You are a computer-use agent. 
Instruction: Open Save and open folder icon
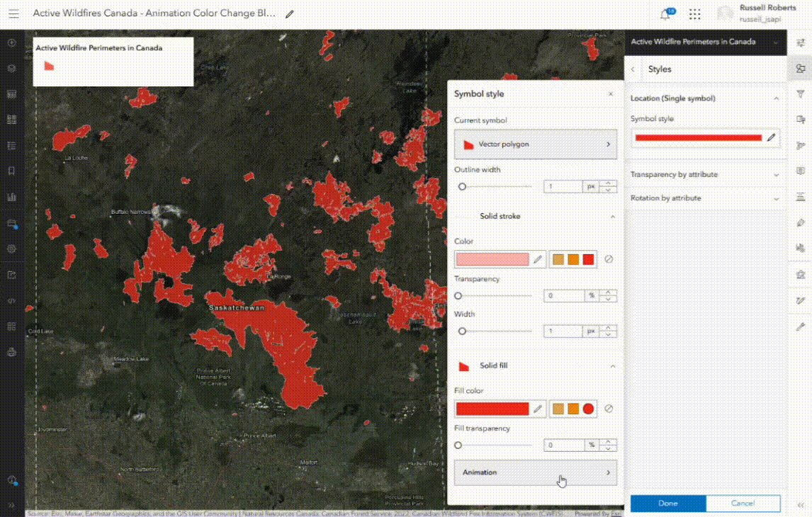11,223
